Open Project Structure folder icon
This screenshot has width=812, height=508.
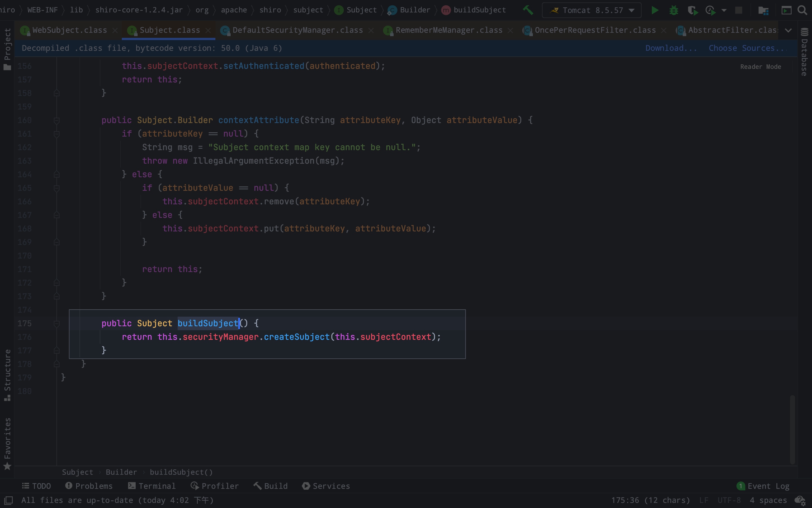pyautogui.click(x=763, y=10)
